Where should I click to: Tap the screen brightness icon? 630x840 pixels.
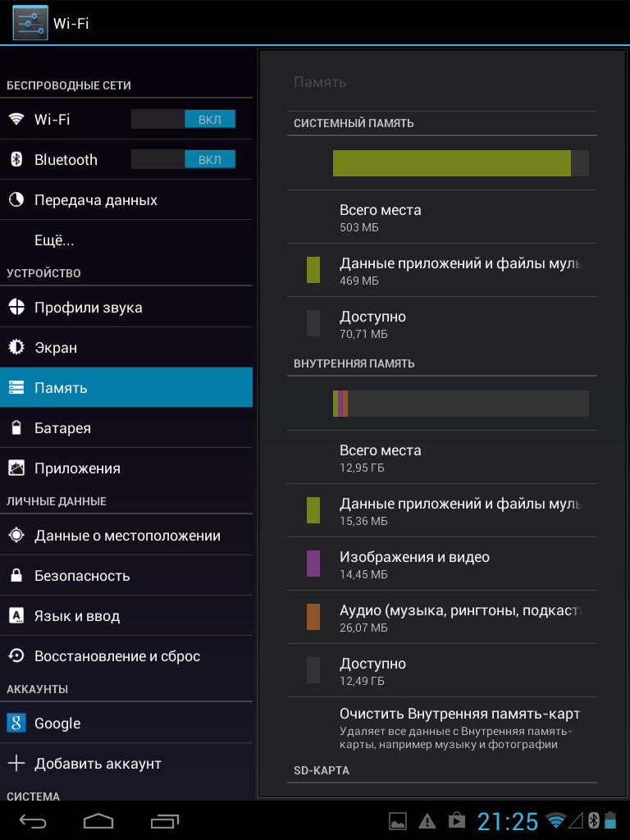coord(16,348)
